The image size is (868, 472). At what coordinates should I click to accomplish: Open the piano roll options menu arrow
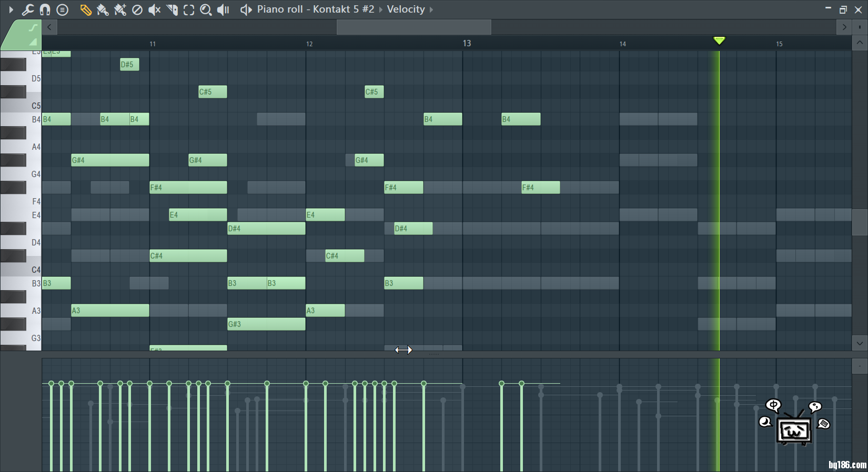click(11, 9)
